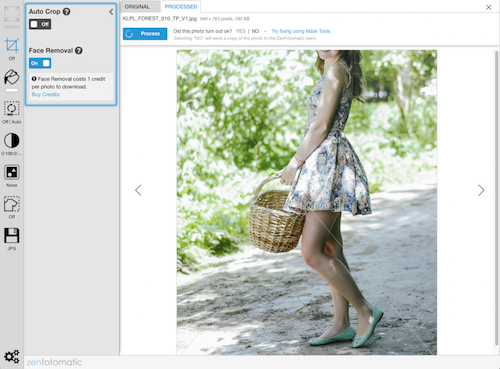Open the save format JPG icon
This screenshot has height=369, width=500.
(12, 236)
